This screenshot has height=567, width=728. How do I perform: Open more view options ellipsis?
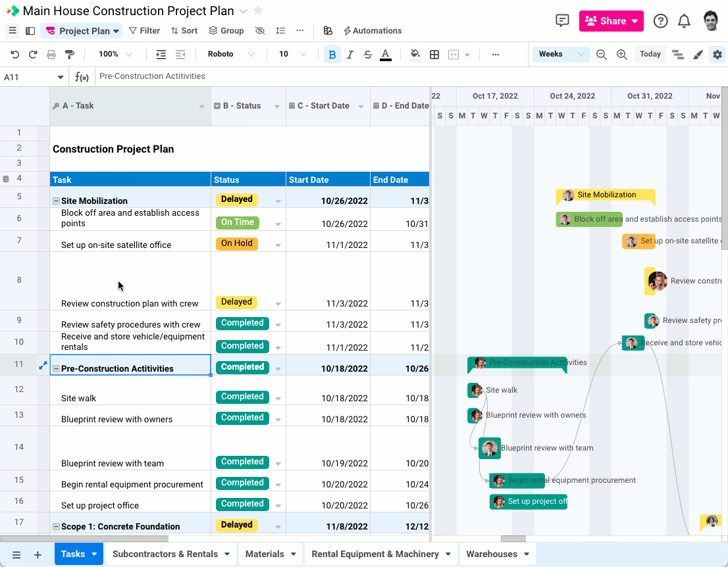(x=300, y=31)
